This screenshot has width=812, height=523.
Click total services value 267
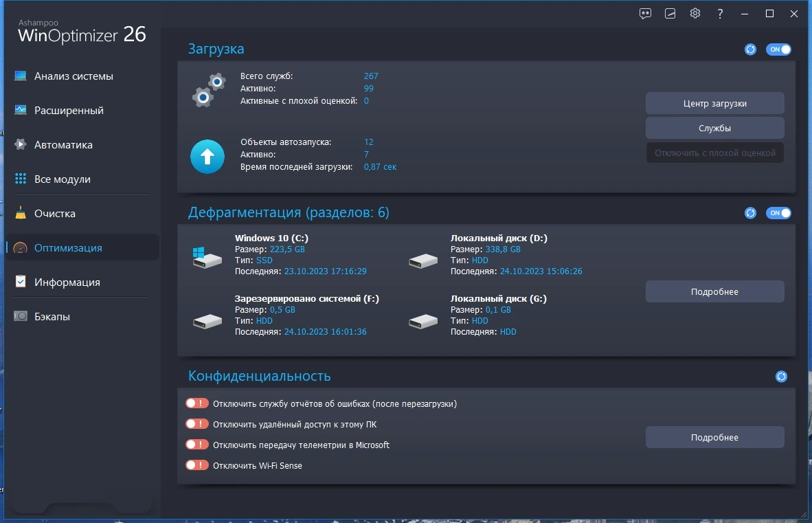(371, 76)
